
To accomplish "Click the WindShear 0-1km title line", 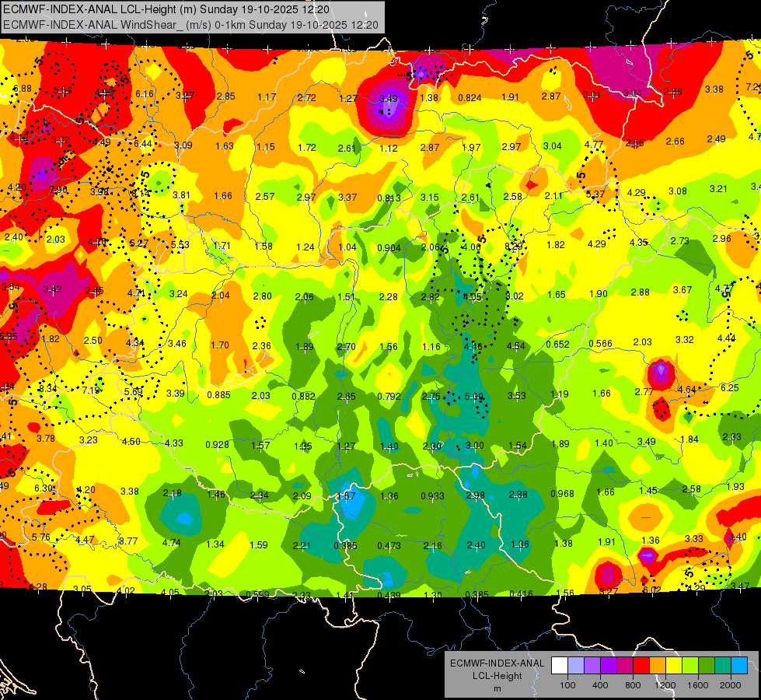I will pos(190,25).
